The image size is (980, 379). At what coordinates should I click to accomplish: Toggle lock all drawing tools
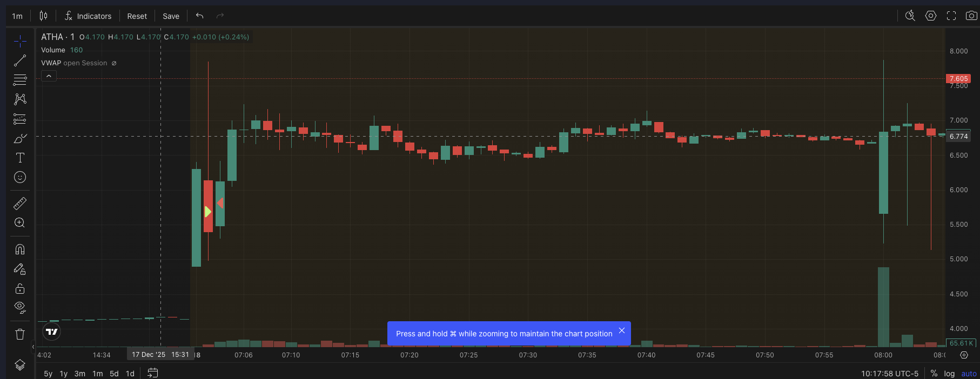[x=20, y=288]
